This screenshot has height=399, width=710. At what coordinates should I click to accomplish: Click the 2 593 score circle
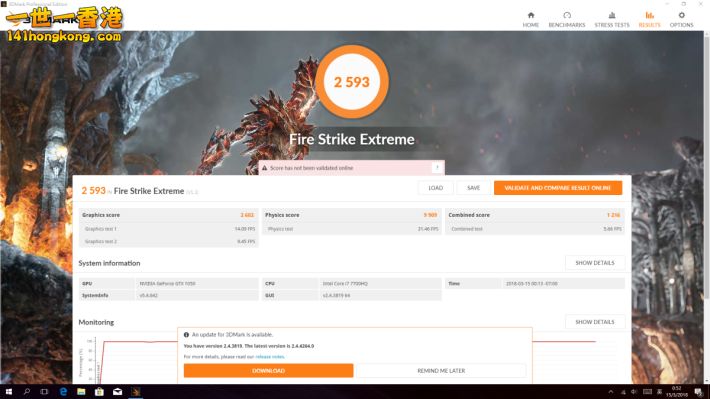pyautogui.click(x=352, y=82)
